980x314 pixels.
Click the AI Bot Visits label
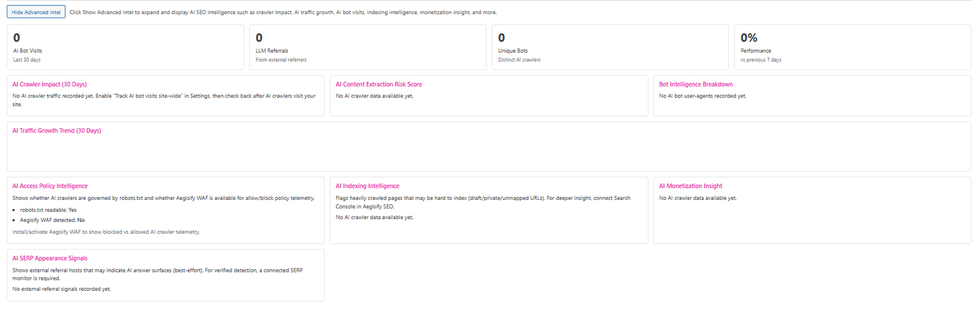click(x=28, y=51)
